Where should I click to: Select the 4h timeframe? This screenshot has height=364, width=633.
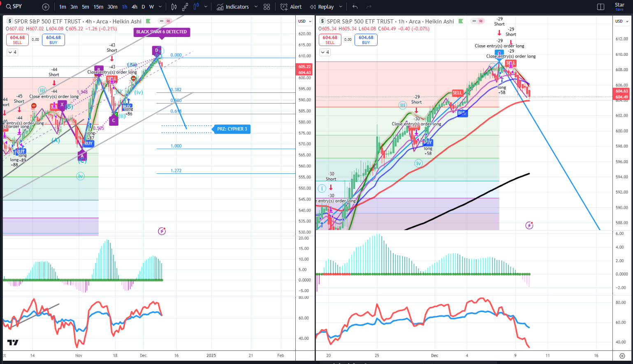pyautogui.click(x=134, y=7)
